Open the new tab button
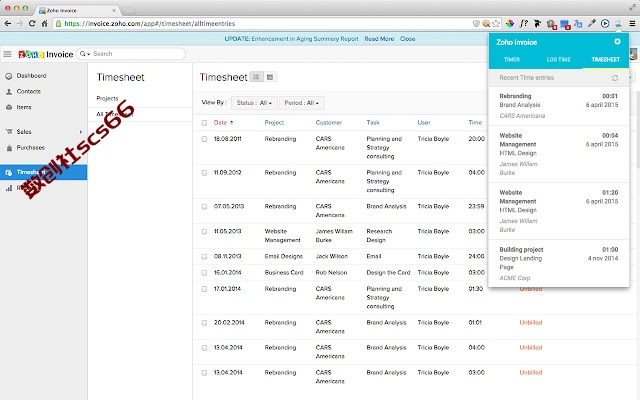The image size is (640, 400). click(x=128, y=11)
